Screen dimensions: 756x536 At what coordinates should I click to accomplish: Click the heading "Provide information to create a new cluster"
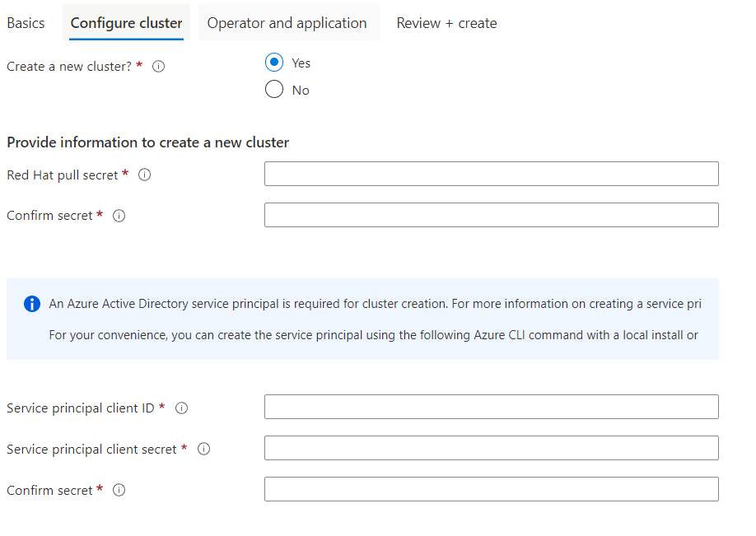[148, 142]
